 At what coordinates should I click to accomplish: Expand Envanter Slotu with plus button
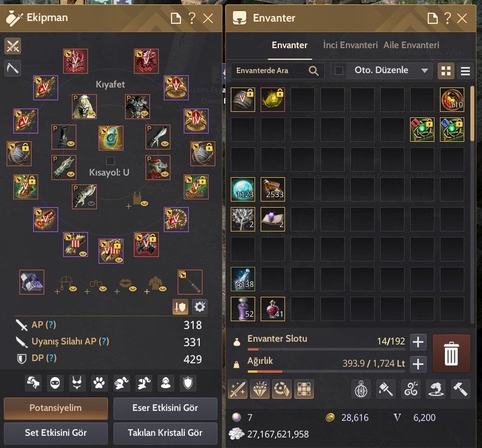[418, 342]
